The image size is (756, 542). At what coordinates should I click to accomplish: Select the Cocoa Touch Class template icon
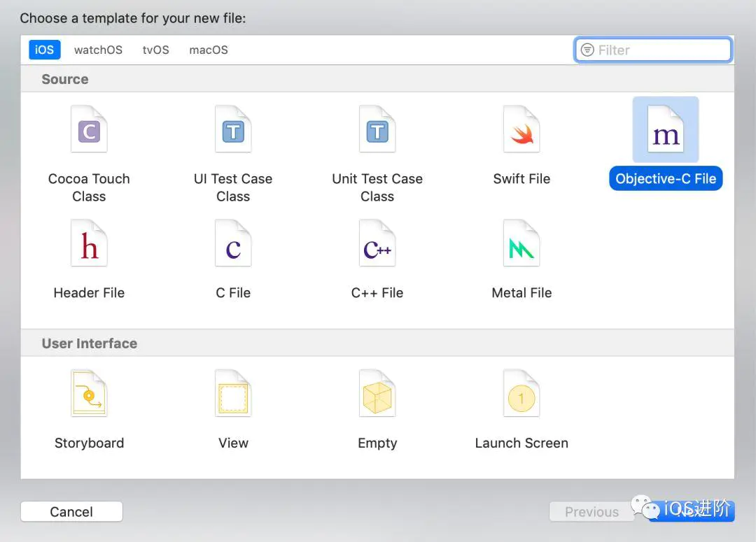point(89,129)
